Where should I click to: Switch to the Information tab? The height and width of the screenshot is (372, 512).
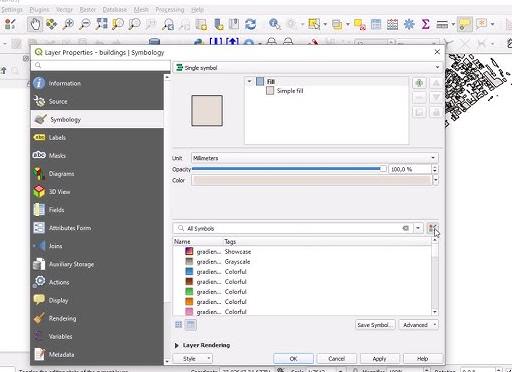click(97, 83)
